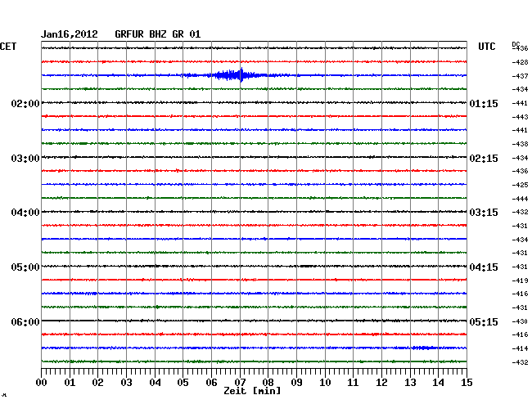Click the 02:15 UTC time label
The height and width of the screenshot is (404, 532).
[484, 159]
